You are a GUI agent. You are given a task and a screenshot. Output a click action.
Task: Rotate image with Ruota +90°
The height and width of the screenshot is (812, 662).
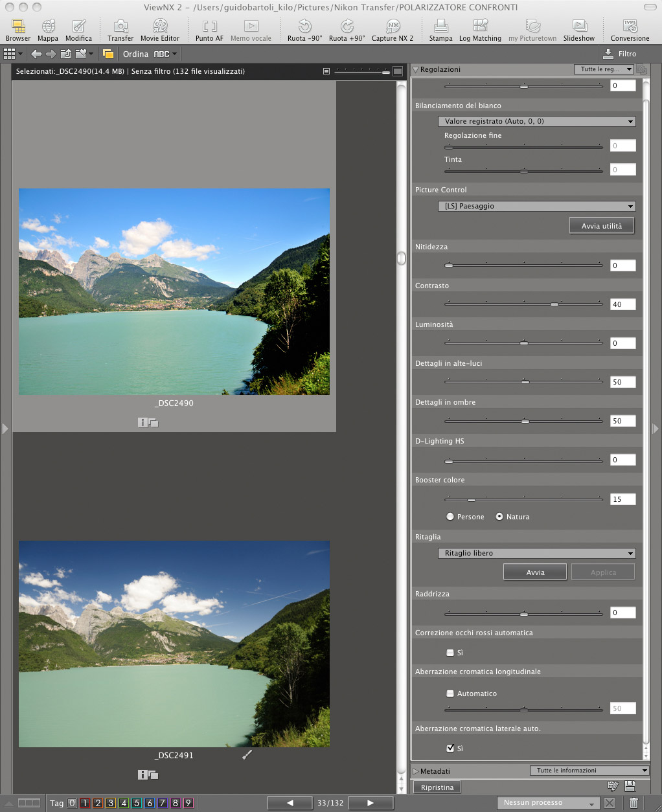[x=347, y=30]
